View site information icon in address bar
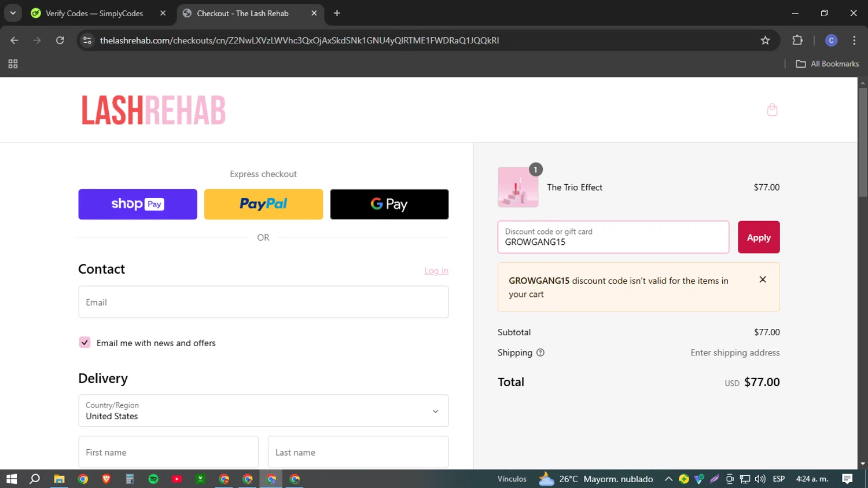Image resolution: width=868 pixels, height=488 pixels. [87, 40]
